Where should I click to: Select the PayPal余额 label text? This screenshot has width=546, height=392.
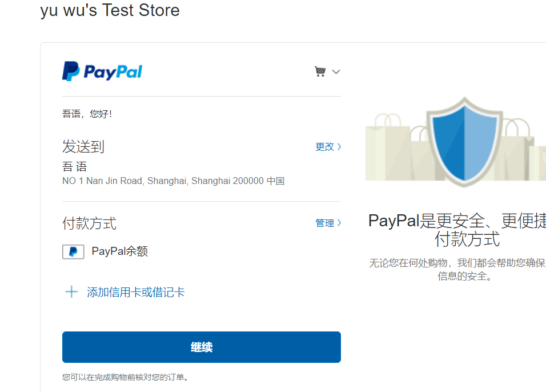(120, 251)
